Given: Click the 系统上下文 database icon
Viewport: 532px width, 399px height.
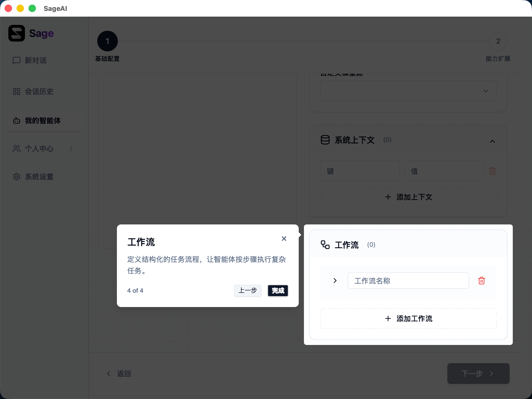Looking at the screenshot, I should coord(325,140).
